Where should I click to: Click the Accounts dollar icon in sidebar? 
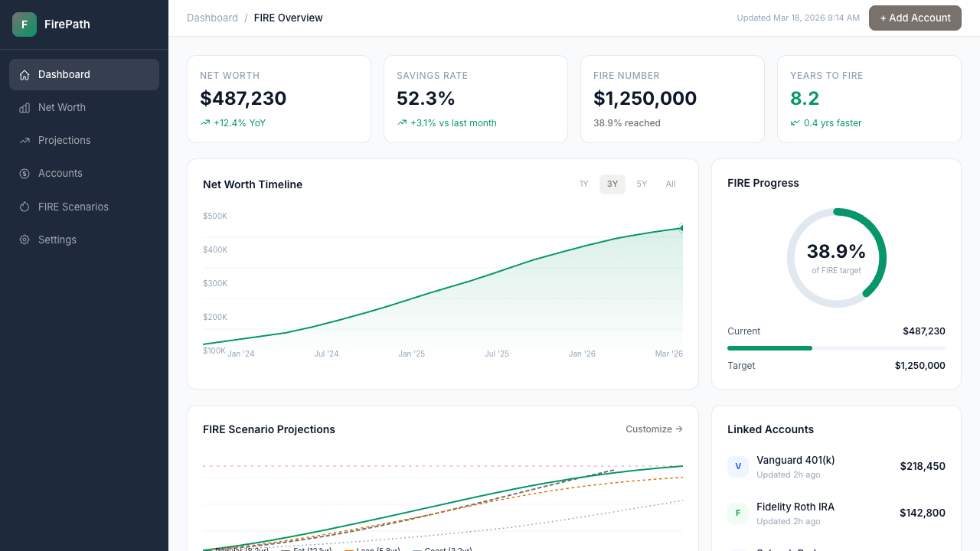24,174
